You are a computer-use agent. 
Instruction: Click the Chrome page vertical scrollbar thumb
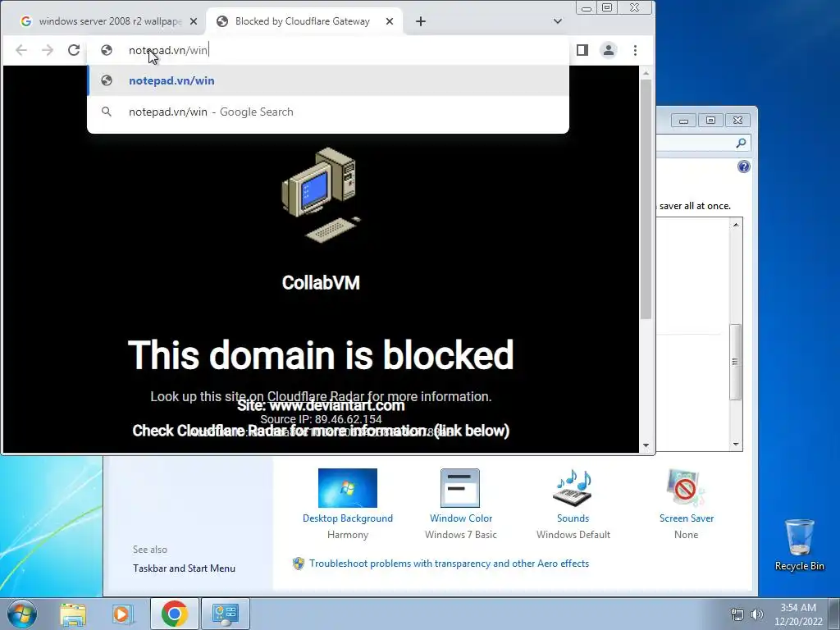point(646,199)
